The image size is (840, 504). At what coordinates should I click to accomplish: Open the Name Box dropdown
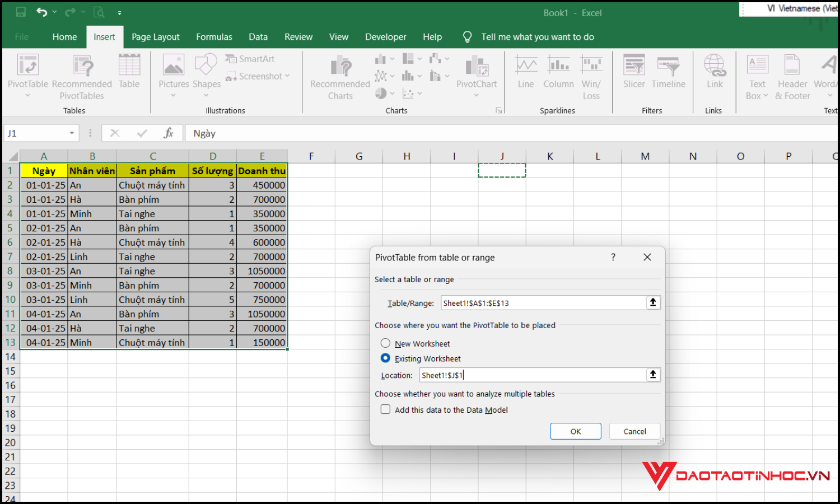pyautogui.click(x=71, y=133)
